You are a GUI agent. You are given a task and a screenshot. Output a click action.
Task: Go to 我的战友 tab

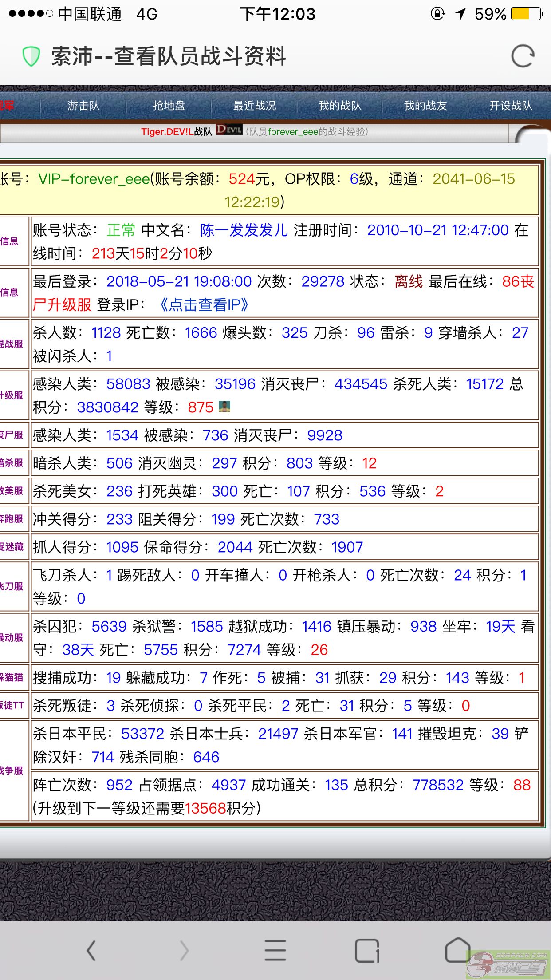click(x=425, y=105)
